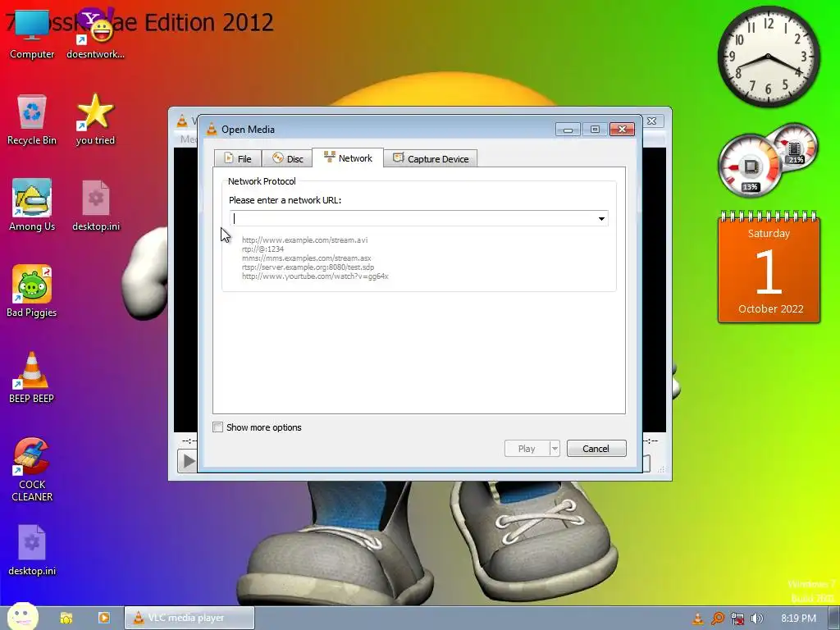Click the CPU meter gadget

751,166
